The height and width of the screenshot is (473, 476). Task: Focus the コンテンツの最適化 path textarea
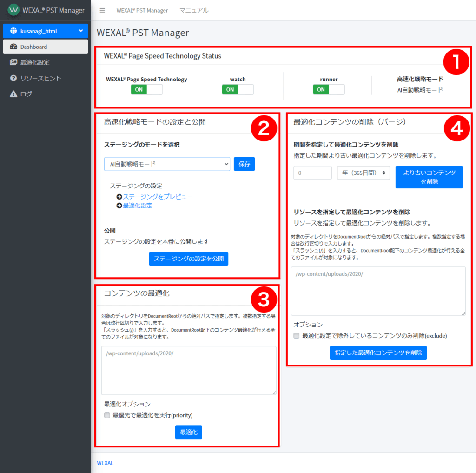coord(189,371)
